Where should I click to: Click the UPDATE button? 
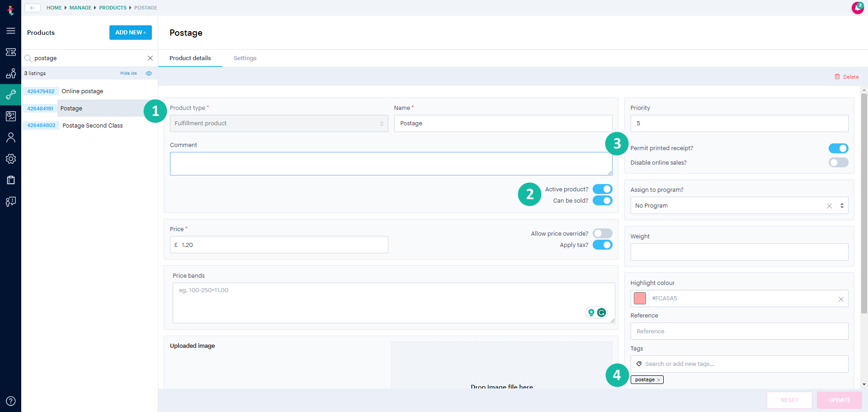coord(839,400)
